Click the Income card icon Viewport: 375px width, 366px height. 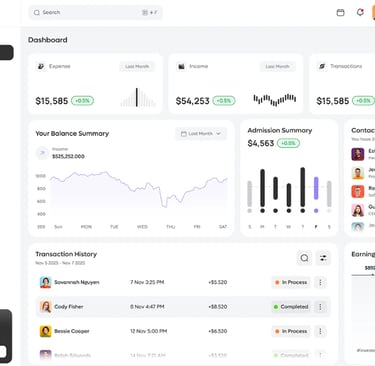click(x=181, y=66)
